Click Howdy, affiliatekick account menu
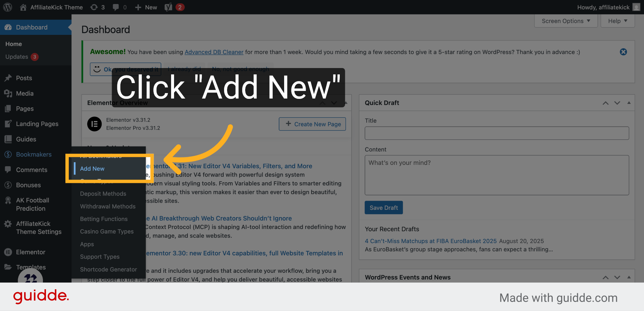Image resolution: width=644 pixels, height=311 pixels. (x=608, y=7)
